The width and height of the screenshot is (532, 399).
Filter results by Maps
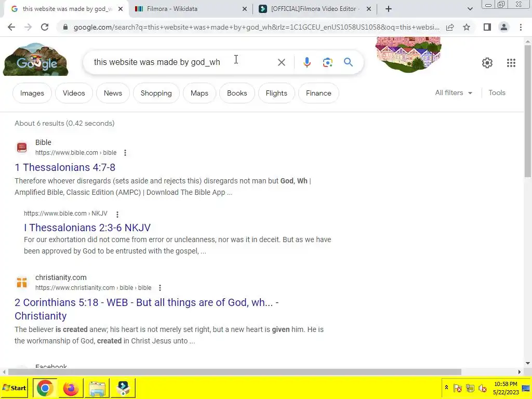tap(199, 93)
